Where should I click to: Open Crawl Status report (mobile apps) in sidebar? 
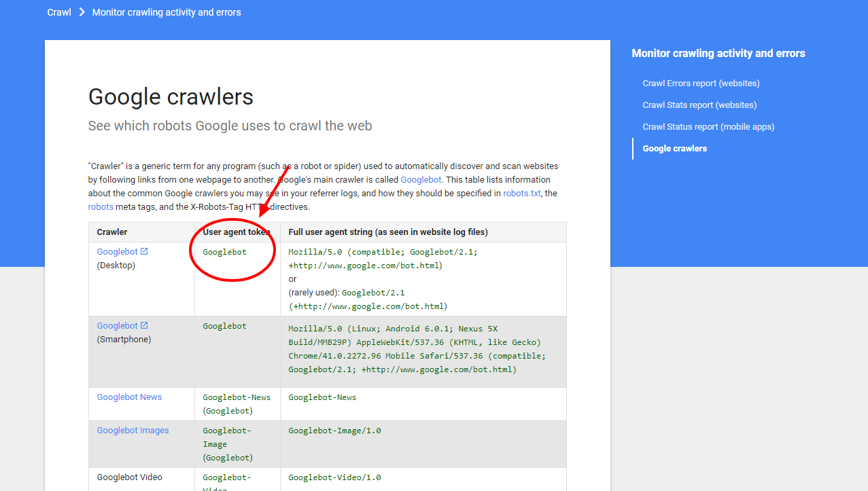[x=708, y=126]
